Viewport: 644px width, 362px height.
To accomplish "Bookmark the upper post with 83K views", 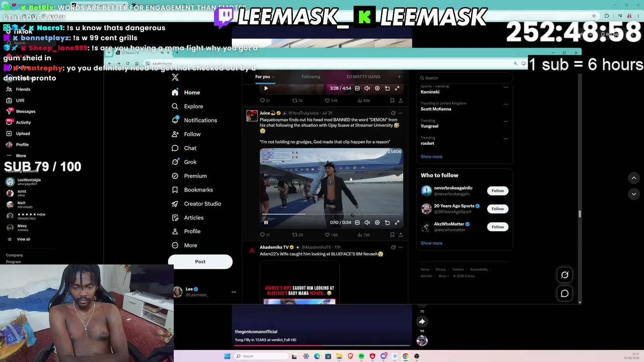I will (393, 101).
